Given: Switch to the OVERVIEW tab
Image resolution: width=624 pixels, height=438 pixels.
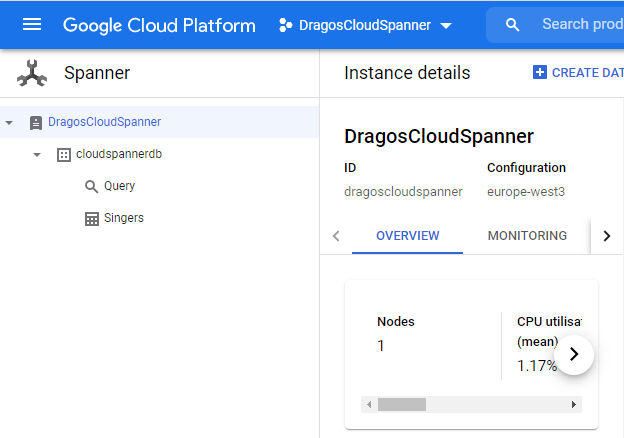Looking at the screenshot, I should click(x=408, y=236).
